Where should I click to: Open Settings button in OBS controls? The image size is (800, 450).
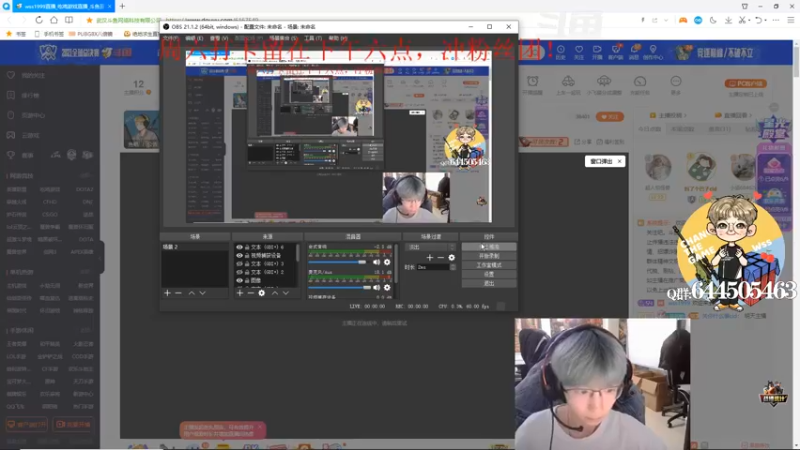click(489, 274)
